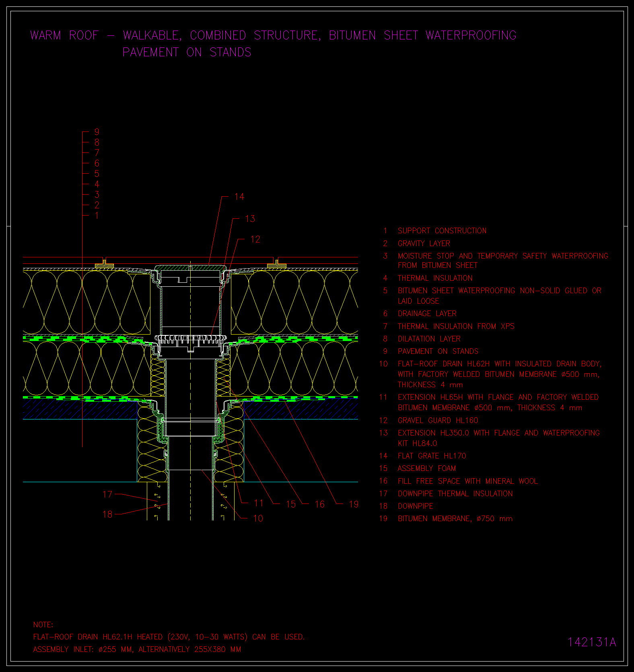The width and height of the screenshot is (634, 672).
Task: Click legend entry 'GRAVITY LAYER'
Action: pyautogui.click(x=424, y=244)
